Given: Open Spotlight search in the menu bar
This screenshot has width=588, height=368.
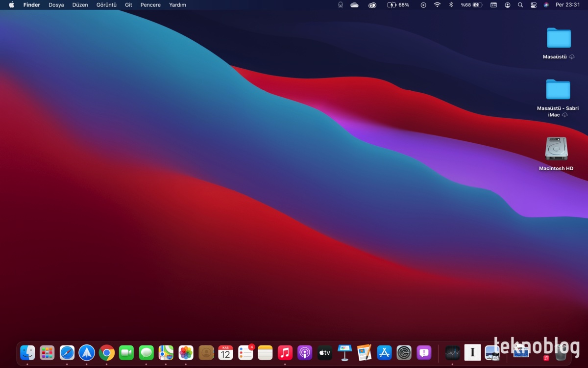Looking at the screenshot, I should 520,5.
